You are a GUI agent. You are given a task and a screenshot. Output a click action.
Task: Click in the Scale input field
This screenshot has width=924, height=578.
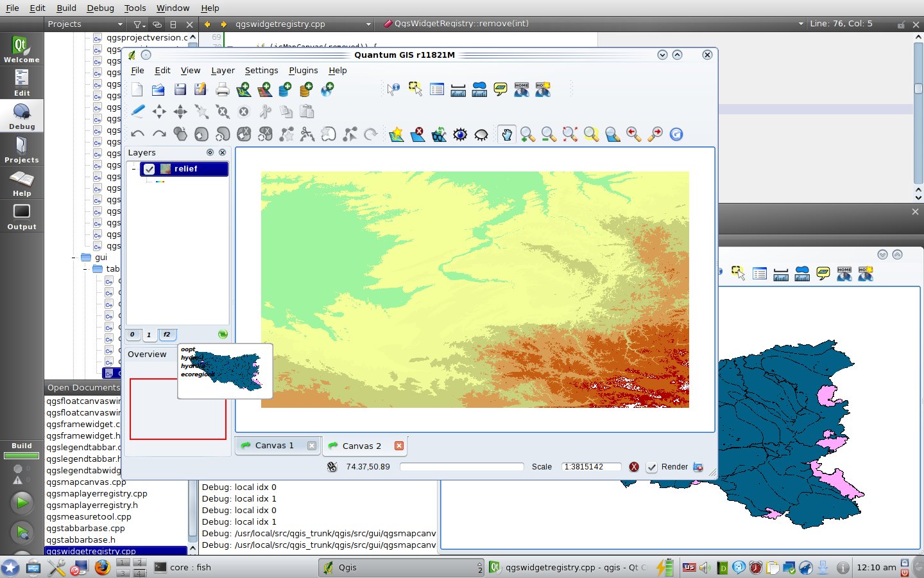click(590, 467)
